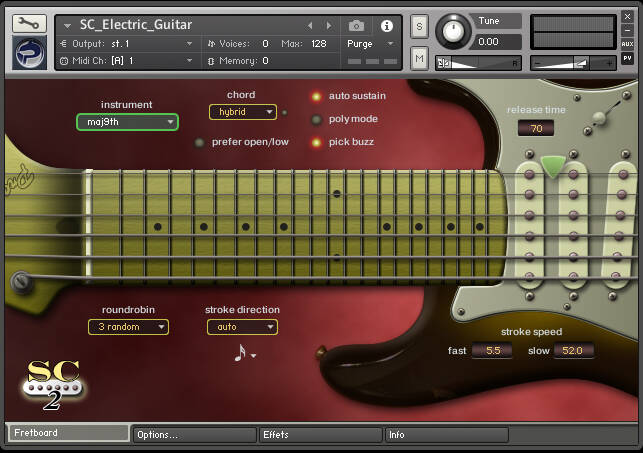Switch to the Options... tab

click(x=195, y=435)
